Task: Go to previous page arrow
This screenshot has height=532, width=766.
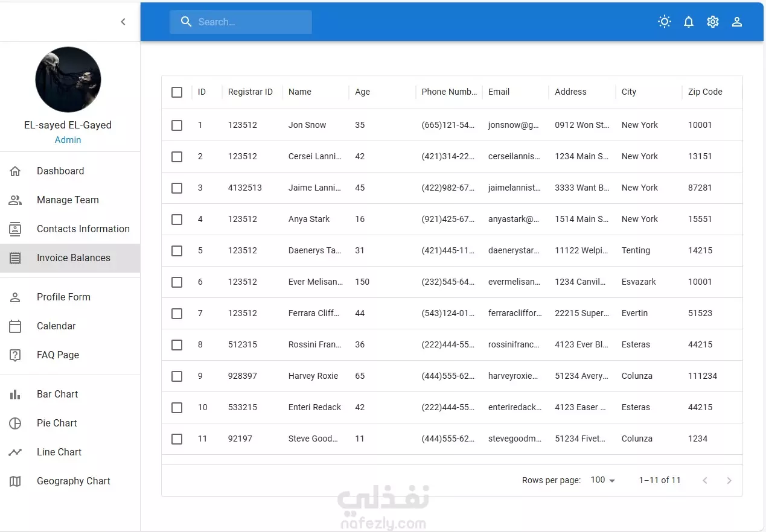Action: point(705,481)
